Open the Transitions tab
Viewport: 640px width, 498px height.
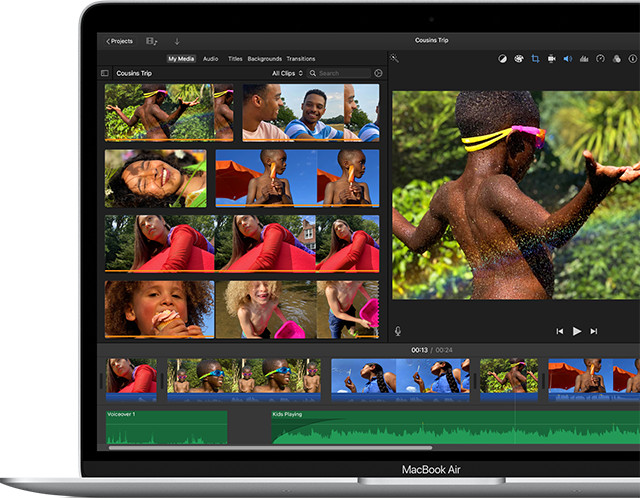pyautogui.click(x=301, y=59)
